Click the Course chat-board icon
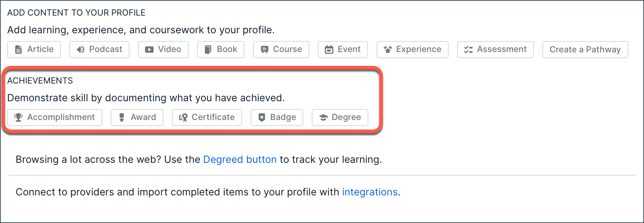This screenshot has height=223, width=644. (264, 50)
